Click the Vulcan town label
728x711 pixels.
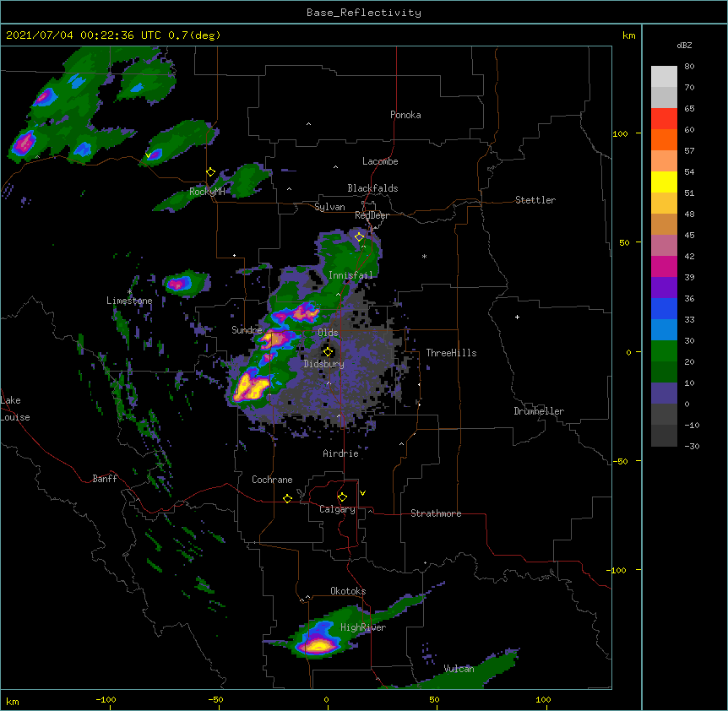coord(459,669)
